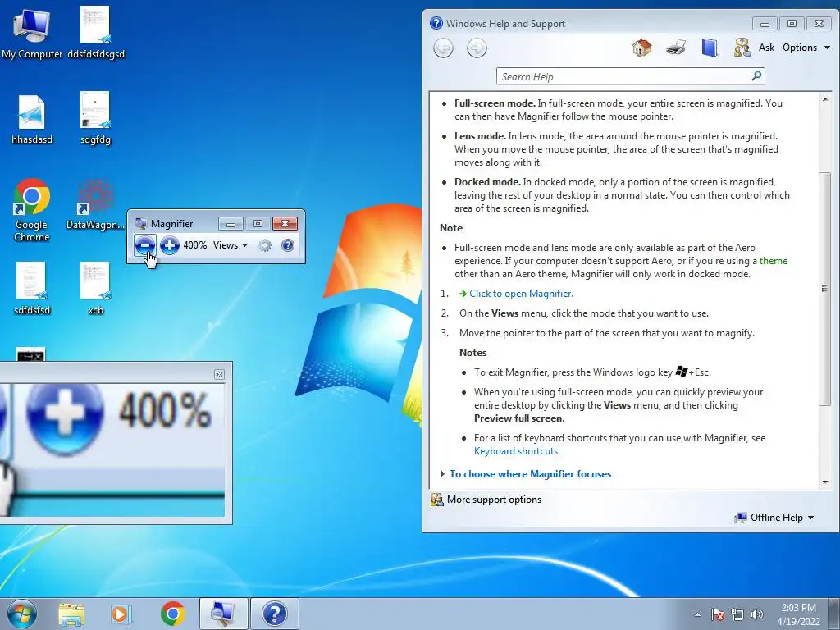Viewport: 840px width, 630px height.
Task: Switch to the Magnifier taskbar button
Action: (223, 614)
